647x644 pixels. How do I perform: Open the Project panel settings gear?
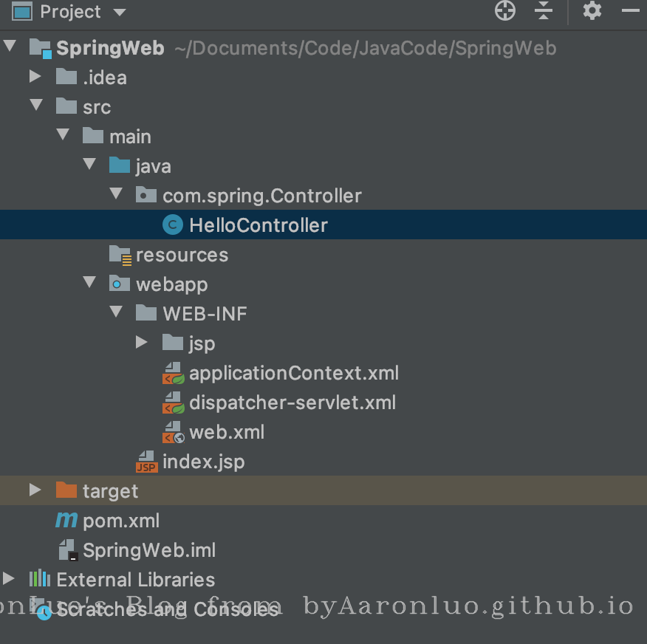pos(592,11)
